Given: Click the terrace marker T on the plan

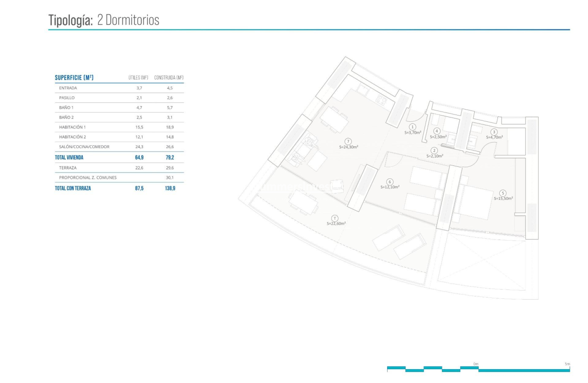Looking at the screenshot, I should (x=335, y=218).
